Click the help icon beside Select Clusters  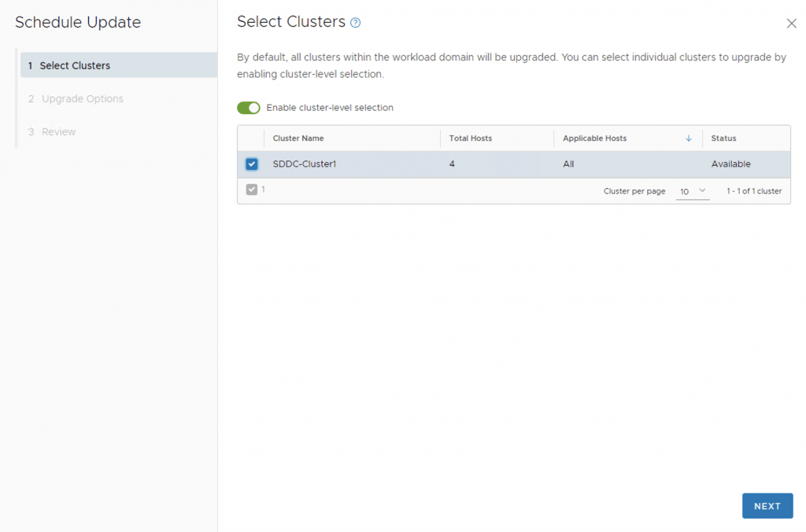[x=356, y=23]
